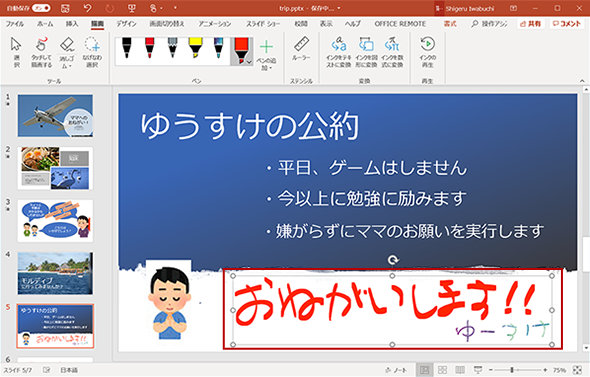Collapse the ribbon with chevron
The height and width of the screenshot is (377, 590).
tap(582, 81)
